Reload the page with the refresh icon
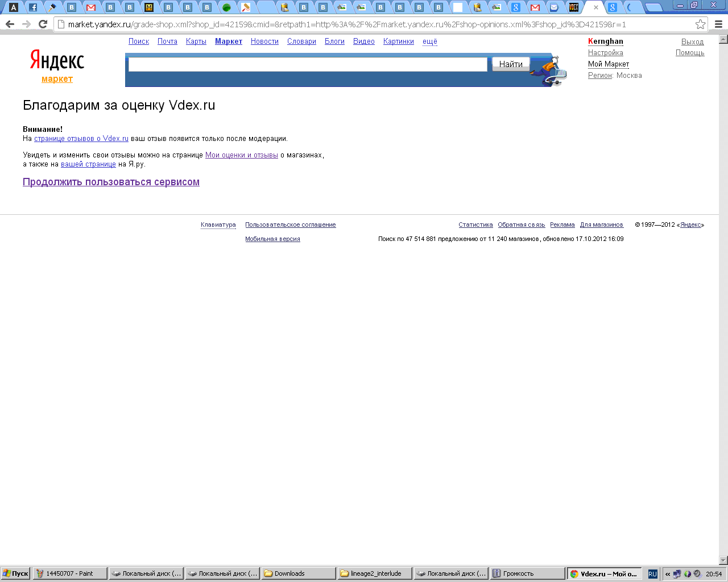 pos(43,24)
